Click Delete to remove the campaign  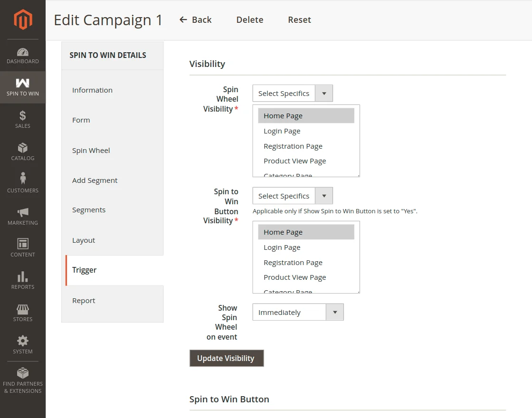click(250, 20)
